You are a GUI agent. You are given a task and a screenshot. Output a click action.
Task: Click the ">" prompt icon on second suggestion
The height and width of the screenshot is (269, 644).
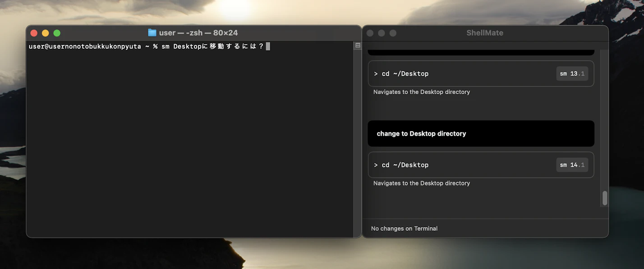(376, 164)
